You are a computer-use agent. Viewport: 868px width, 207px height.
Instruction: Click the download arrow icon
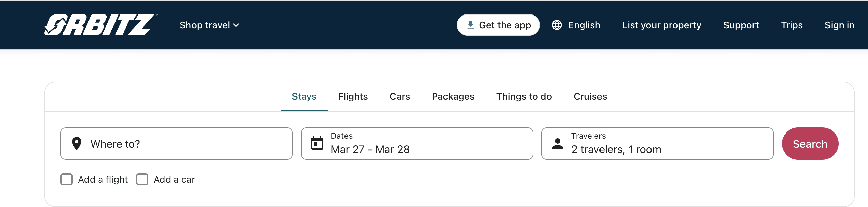(470, 25)
